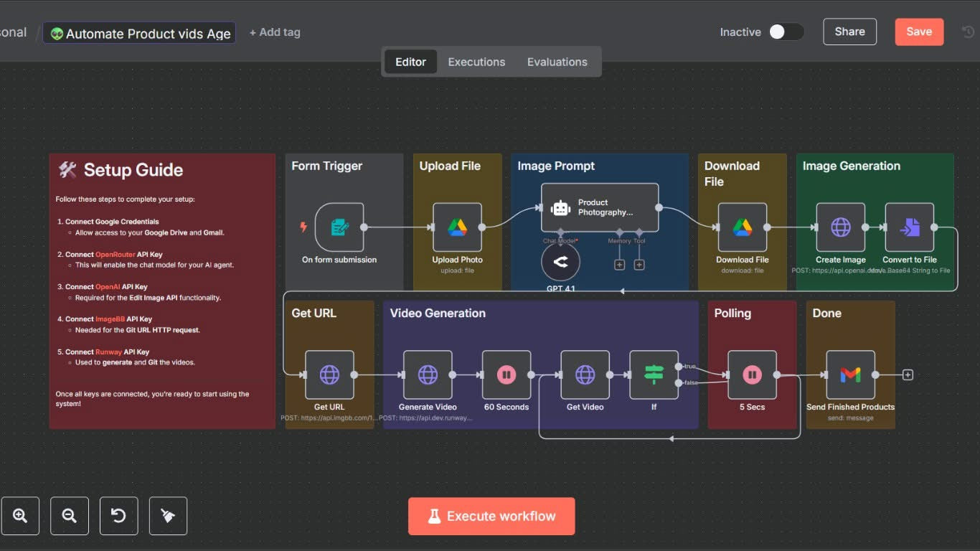Open the Send Finished Products Gmail node
The height and width of the screenshot is (551, 980).
850,375
